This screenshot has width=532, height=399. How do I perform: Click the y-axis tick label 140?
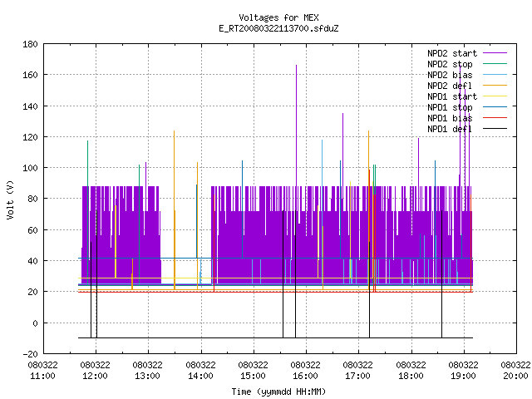30,106
